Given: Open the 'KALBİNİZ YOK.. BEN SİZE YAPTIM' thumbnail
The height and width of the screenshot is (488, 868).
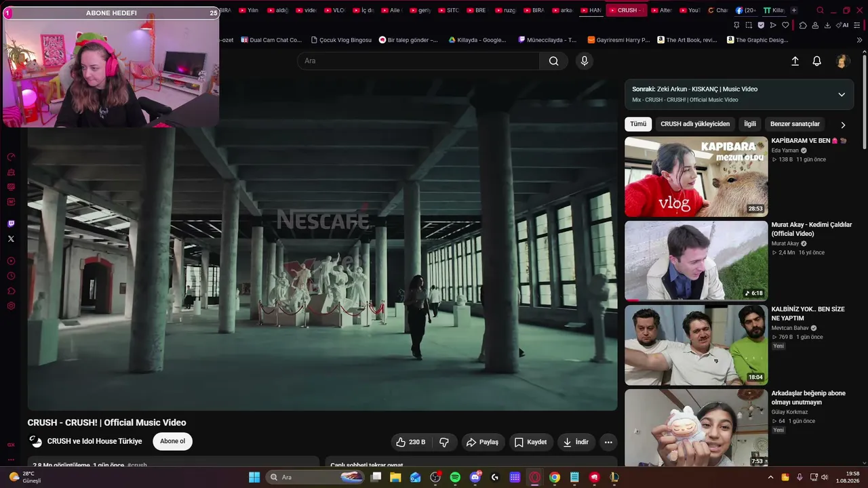Looking at the screenshot, I should coord(696,345).
